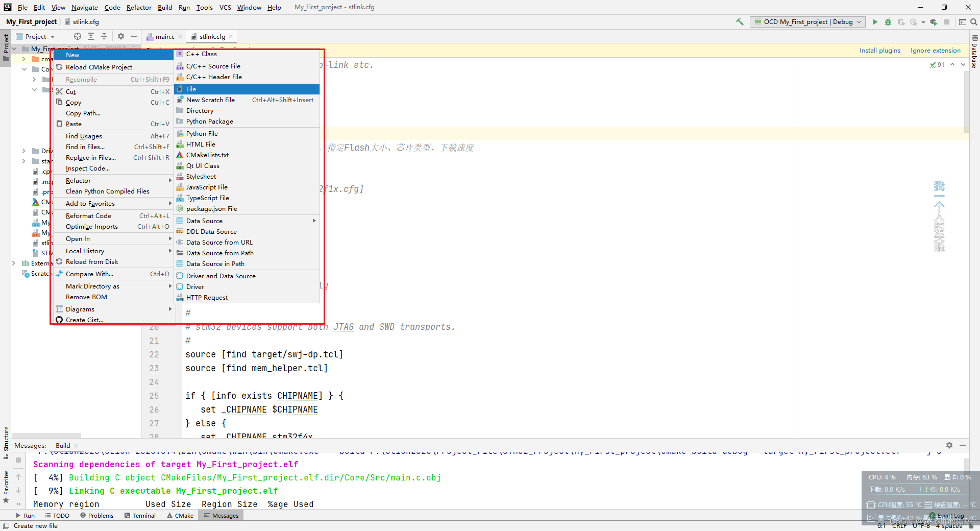The image size is (980, 531).
Task: Expand the Diagrams submenu
Action: pyautogui.click(x=114, y=309)
